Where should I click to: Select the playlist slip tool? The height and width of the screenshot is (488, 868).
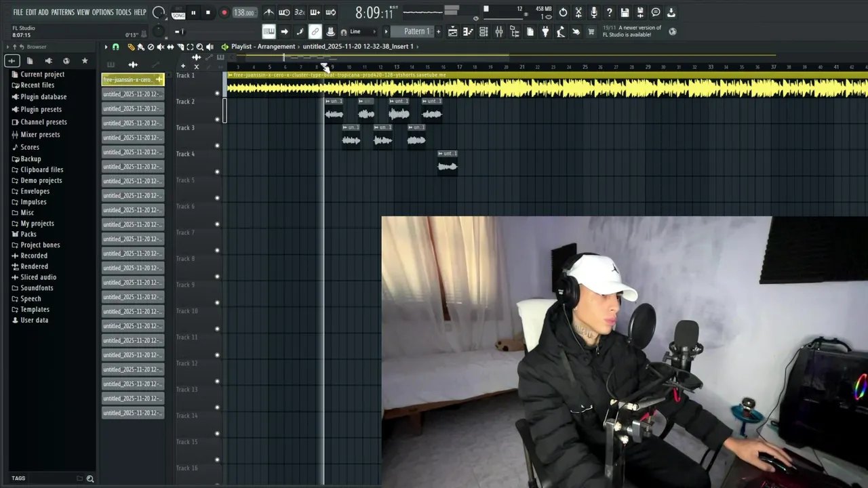170,47
